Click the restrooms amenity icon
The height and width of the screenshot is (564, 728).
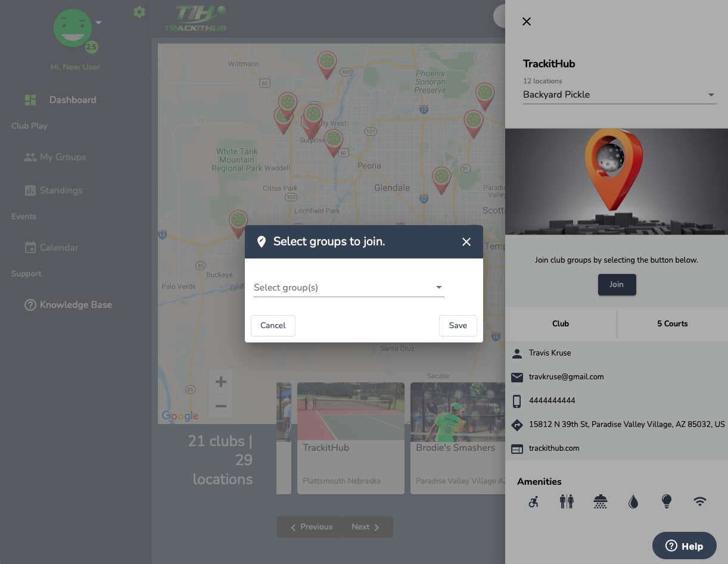point(567,501)
